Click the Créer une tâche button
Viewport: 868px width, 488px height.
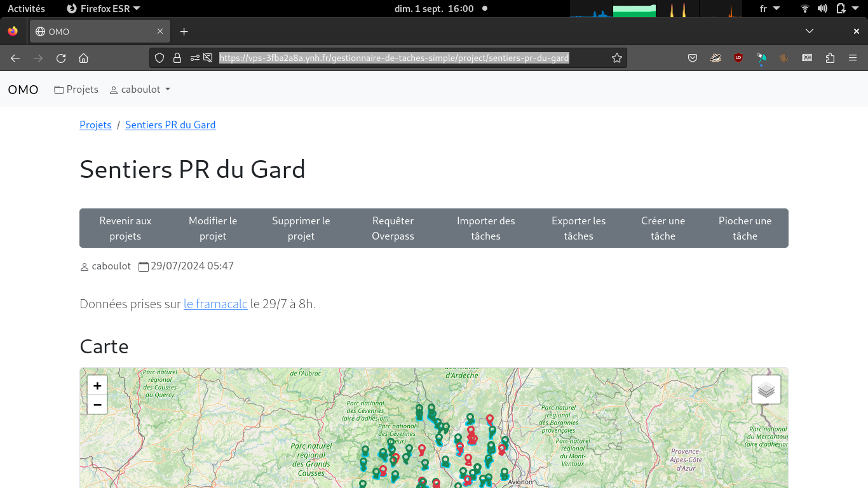tap(663, 228)
